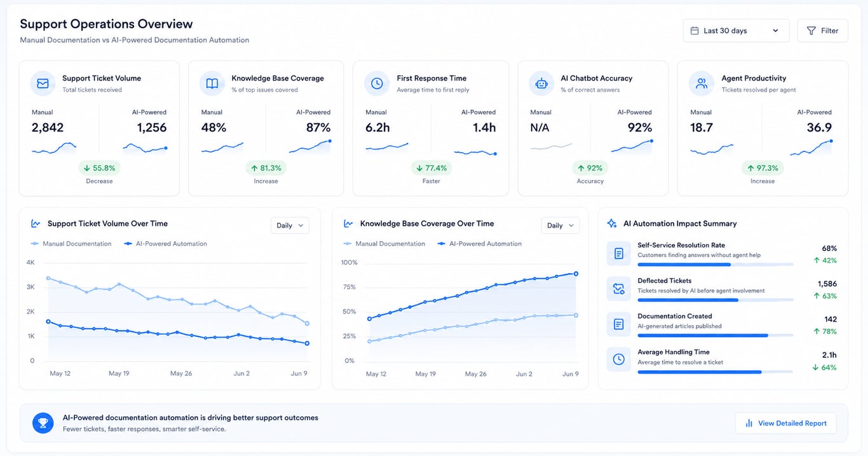Click the funnel icon in the Filter button
Image resolution: width=868 pixels, height=456 pixels.
tap(811, 31)
